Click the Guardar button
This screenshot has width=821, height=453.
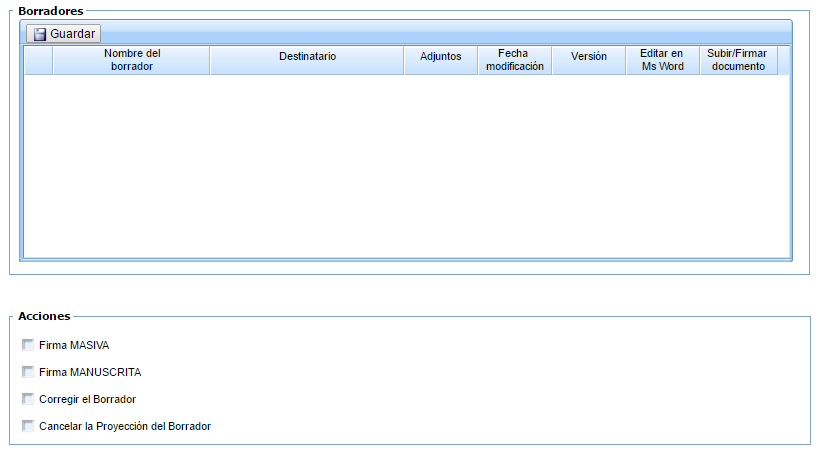click(63, 34)
